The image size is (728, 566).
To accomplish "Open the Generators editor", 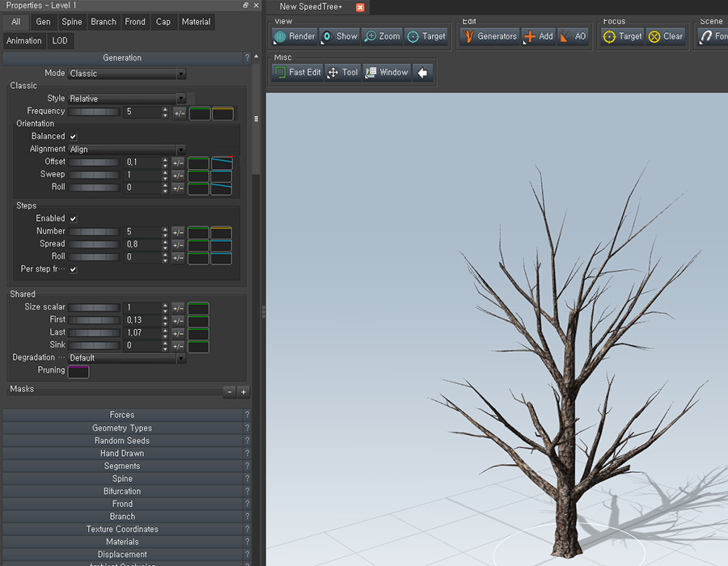I will coord(489,36).
